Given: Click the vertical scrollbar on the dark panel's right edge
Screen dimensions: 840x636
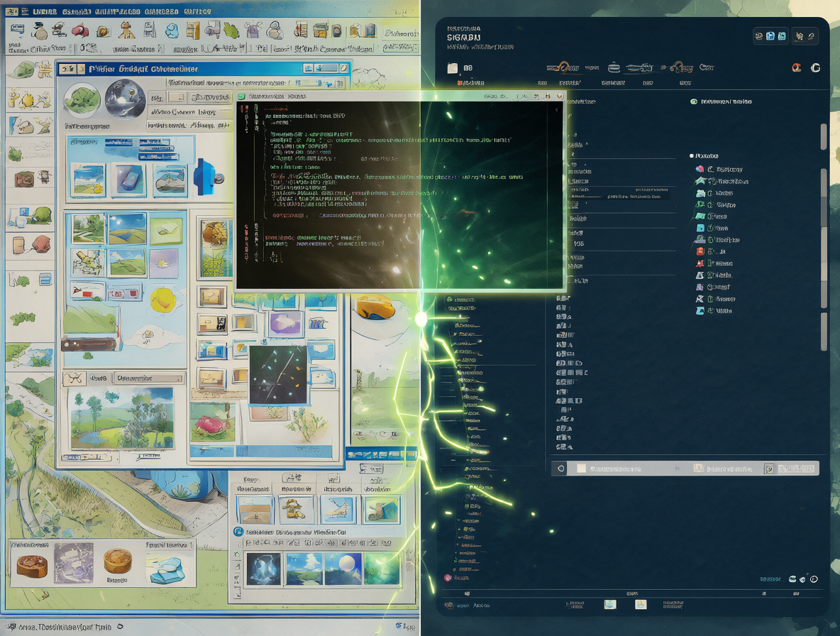Looking at the screenshot, I should [x=824, y=236].
